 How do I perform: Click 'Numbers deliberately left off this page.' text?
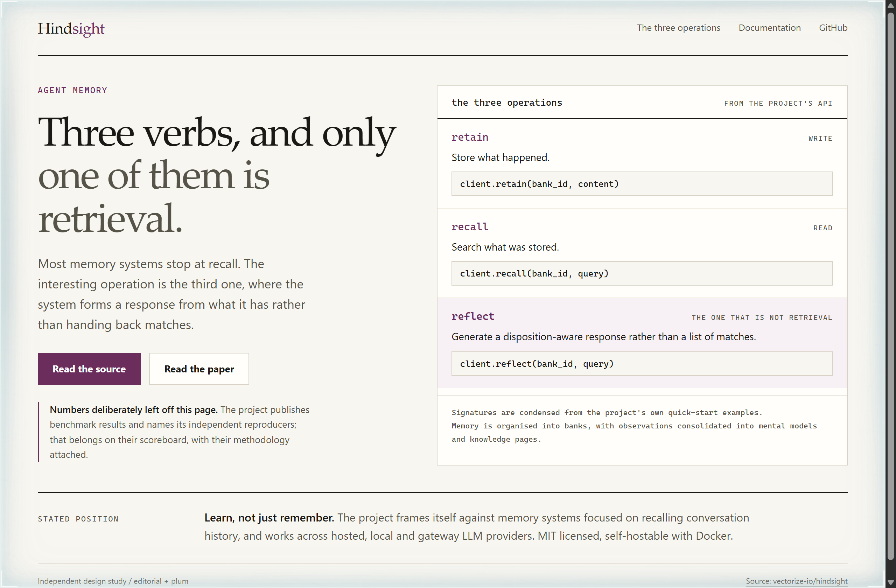(x=134, y=409)
